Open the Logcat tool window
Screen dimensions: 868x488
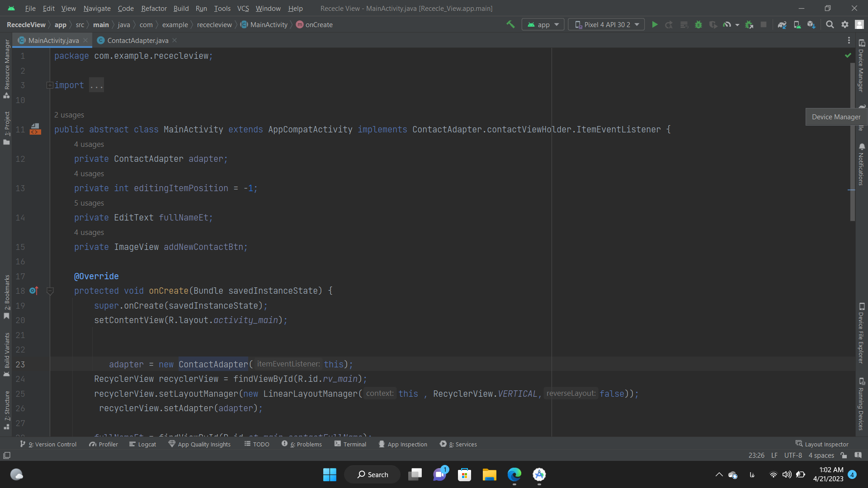(142, 444)
